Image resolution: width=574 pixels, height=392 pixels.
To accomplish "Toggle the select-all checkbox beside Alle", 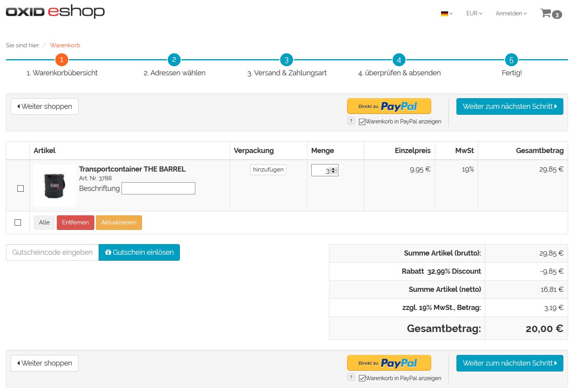I will pyautogui.click(x=18, y=222).
